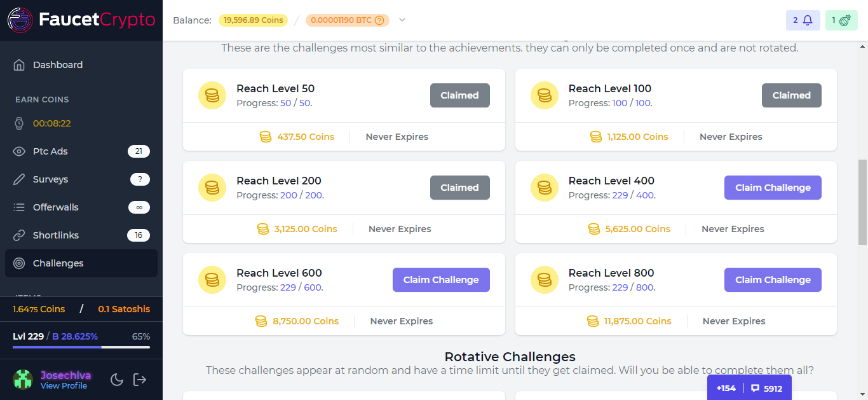Toggle dark mode moon icon
The height and width of the screenshot is (400, 868).
[x=117, y=380]
